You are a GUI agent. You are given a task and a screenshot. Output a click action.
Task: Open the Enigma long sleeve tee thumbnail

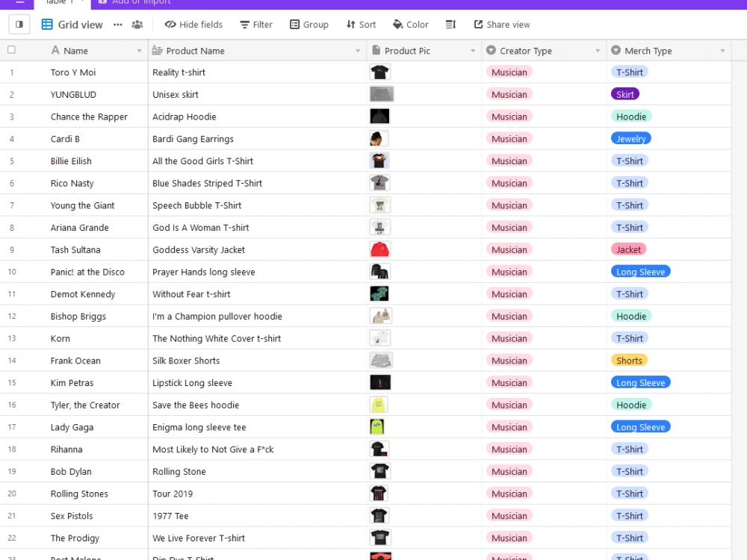pyautogui.click(x=376, y=426)
